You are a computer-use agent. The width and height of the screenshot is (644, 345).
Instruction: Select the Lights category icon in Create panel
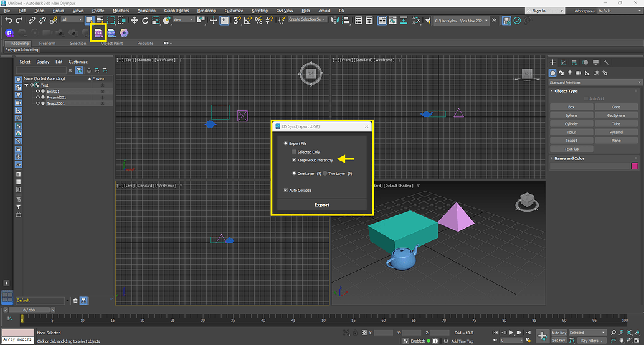(570, 73)
